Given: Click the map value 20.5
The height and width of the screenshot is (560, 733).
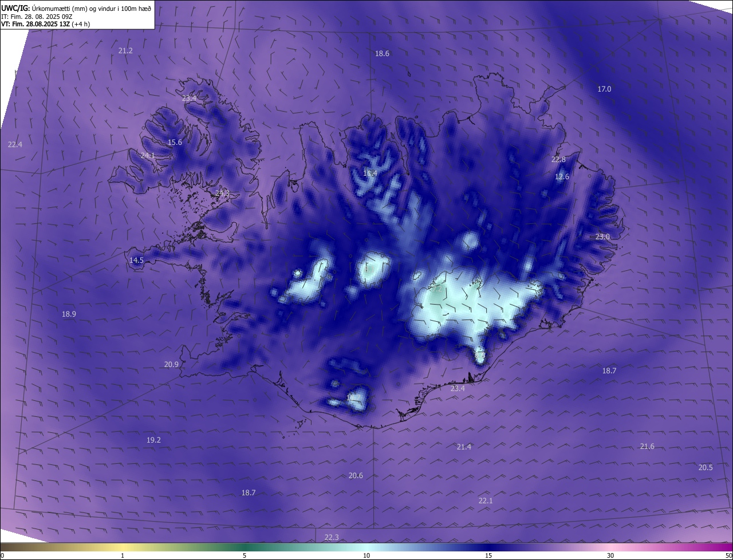Looking at the screenshot, I should pos(706,468).
